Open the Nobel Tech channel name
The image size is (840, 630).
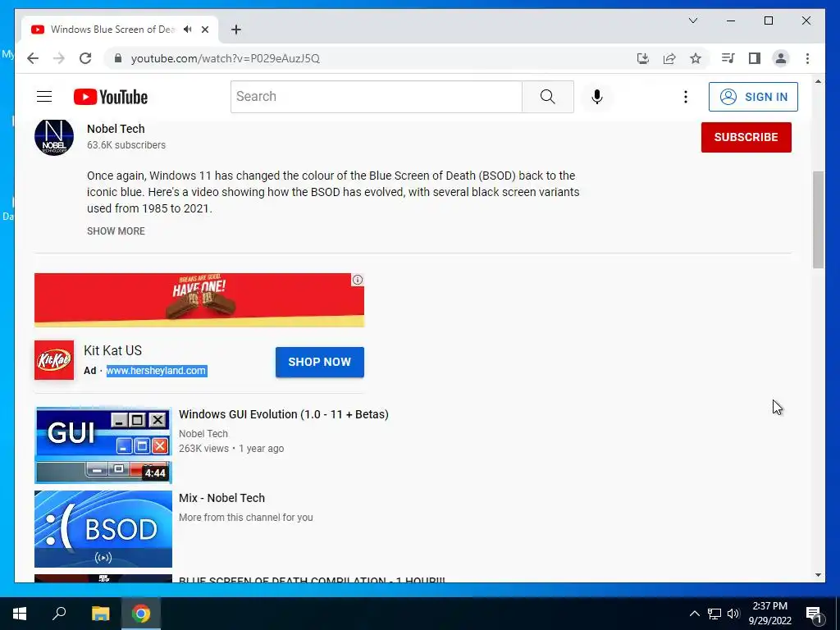116,129
